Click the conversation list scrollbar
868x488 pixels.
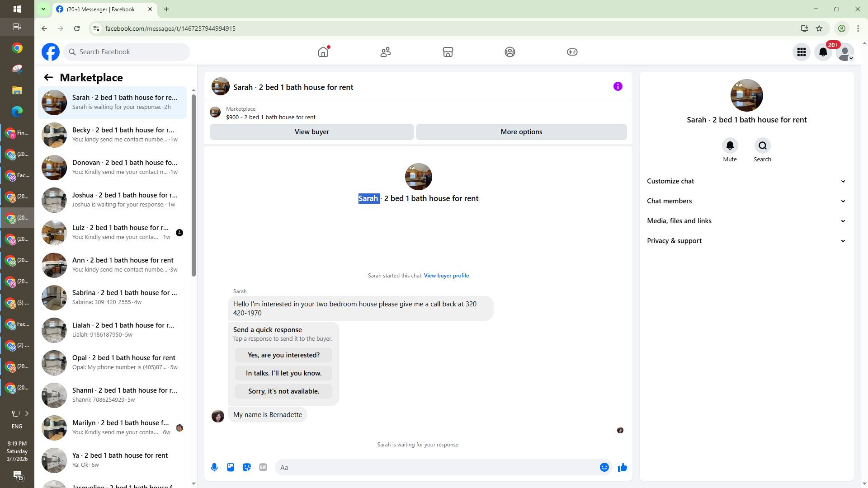tap(193, 185)
